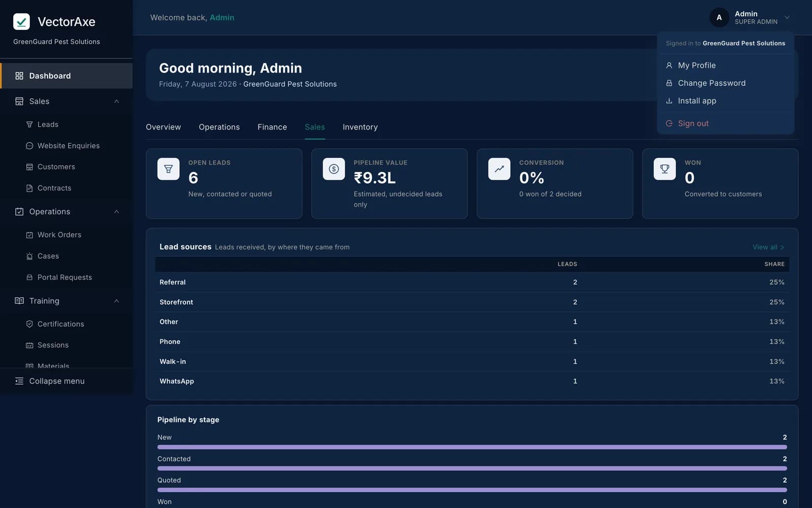Image resolution: width=812 pixels, height=508 pixels.
Task: Click the Website Enquiries chat icon
Action: pyautogui.click(x=29, y=146)
